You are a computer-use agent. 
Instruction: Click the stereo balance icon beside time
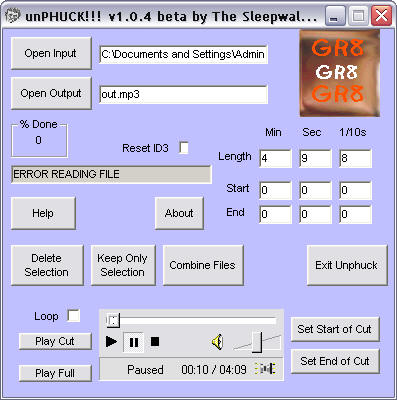pyautogui.click(x=265, y=369)
